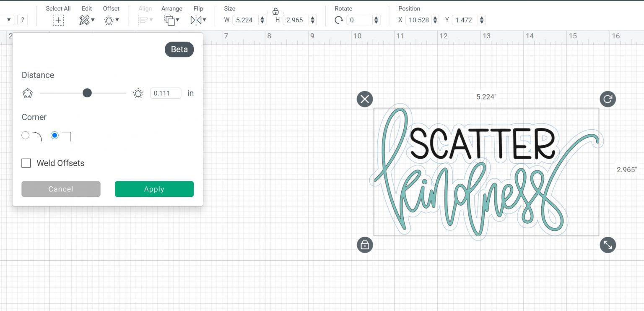Cancel the offset dialog
Image resolution: width=644 pixels, height=311 pixels.
(x=60, y=189)
